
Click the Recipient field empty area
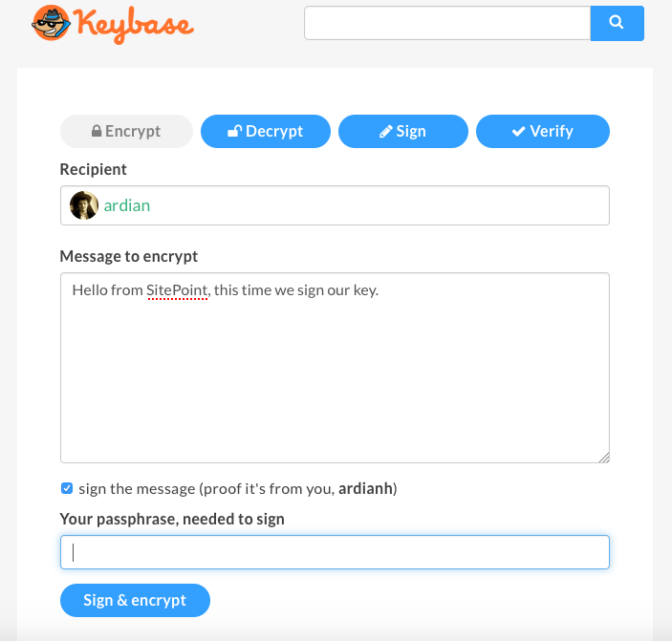(379, 205)
